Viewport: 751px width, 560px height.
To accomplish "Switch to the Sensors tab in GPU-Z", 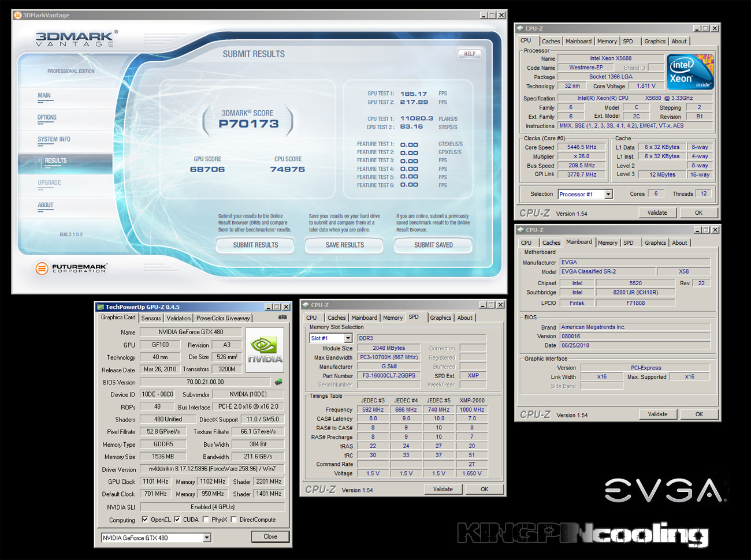I will pos(151,318).
